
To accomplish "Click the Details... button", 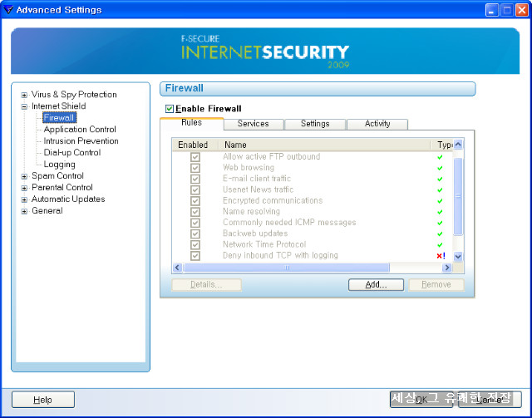I will click(206, 285).
